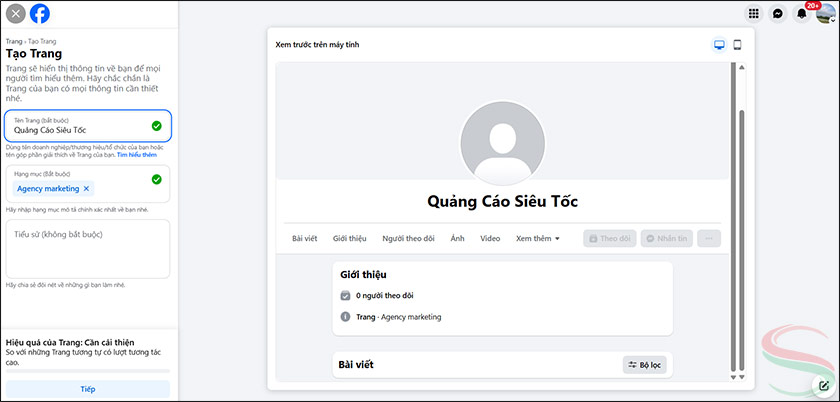Image resolution: width=840 pixels, height=402 pixels.
Task: Click the three-dot more options button
Action: (x=709, y=239)
